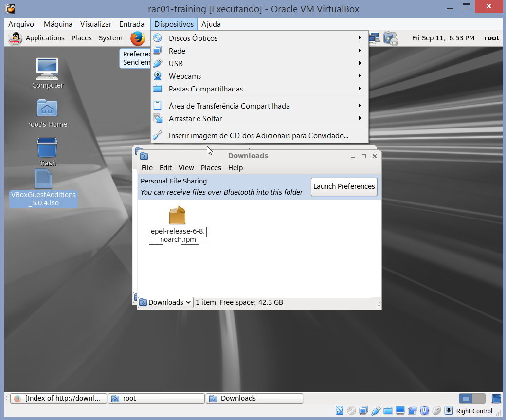Open the GNOME Places panel menu
This screenshot has width=506, height=420.
[x=82, y=38]
